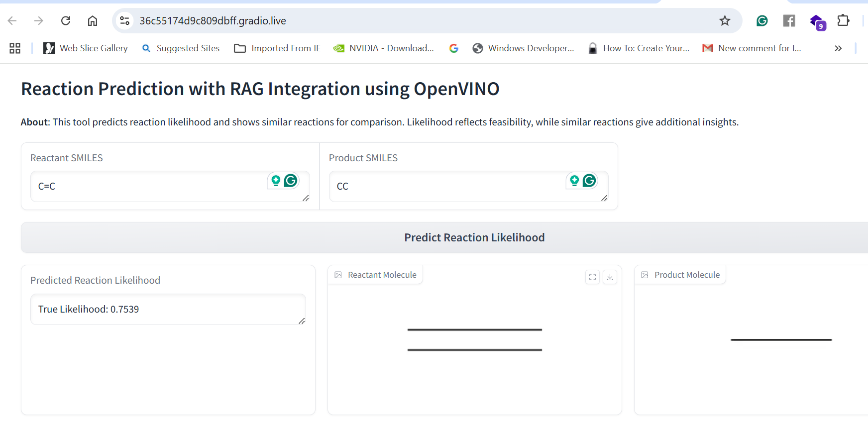Click Grammarly G icon in Product SMILES field
The image size is (868, 432).
click(x=589, y=180)
